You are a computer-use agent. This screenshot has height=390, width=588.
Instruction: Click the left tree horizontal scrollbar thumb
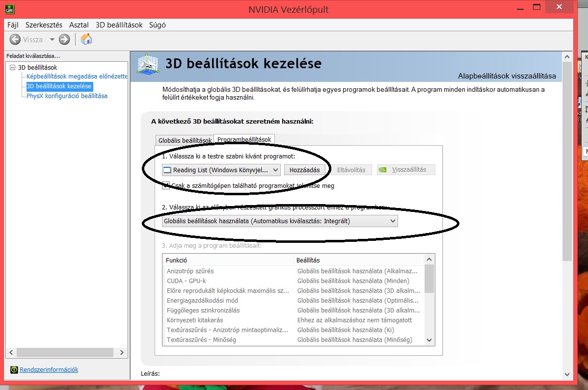[x=65, y=353]
